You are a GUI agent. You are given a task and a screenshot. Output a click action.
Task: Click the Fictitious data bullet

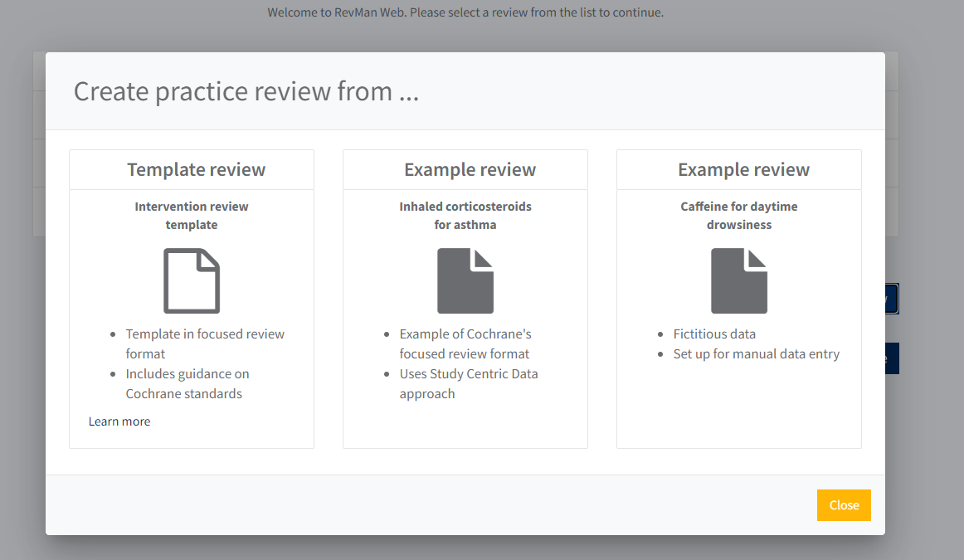point(714,334)
